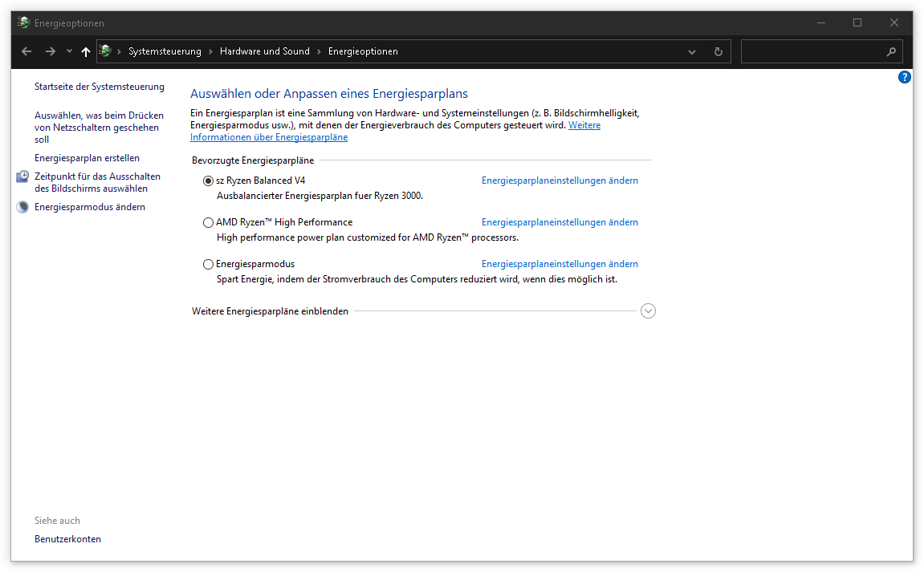Click Energiesparplan erstellen

(87, 158)
